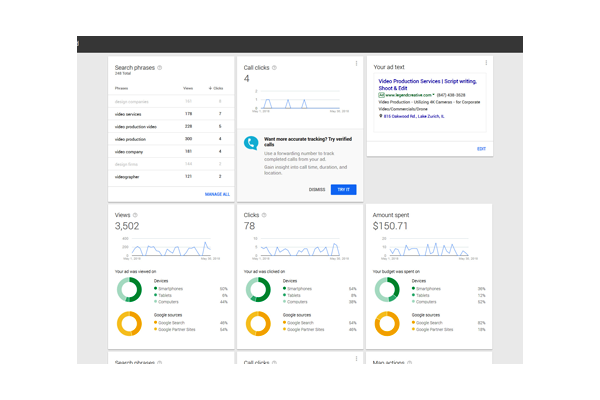This screenshot has height=400, width=600.
Task: Click the help icon beside Amount spent
Action: point(417,215)
